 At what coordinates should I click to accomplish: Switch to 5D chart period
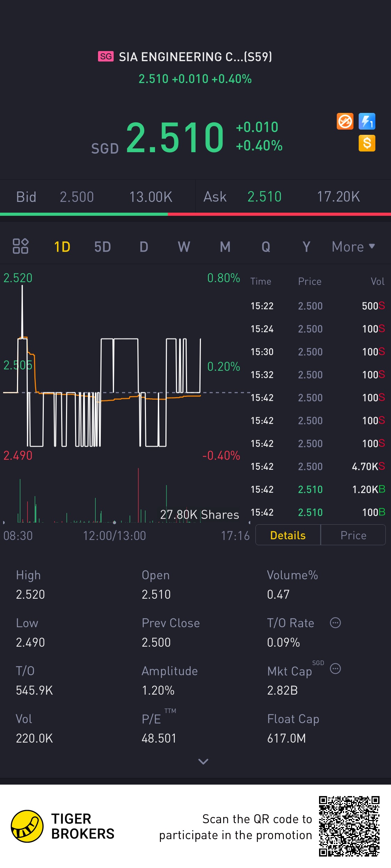103,247
